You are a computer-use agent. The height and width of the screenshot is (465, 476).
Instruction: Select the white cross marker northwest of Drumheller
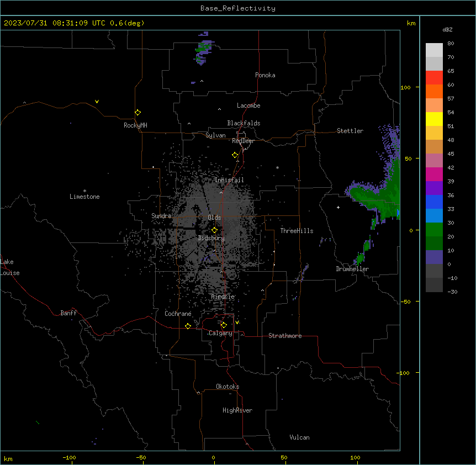pos(338,207)
